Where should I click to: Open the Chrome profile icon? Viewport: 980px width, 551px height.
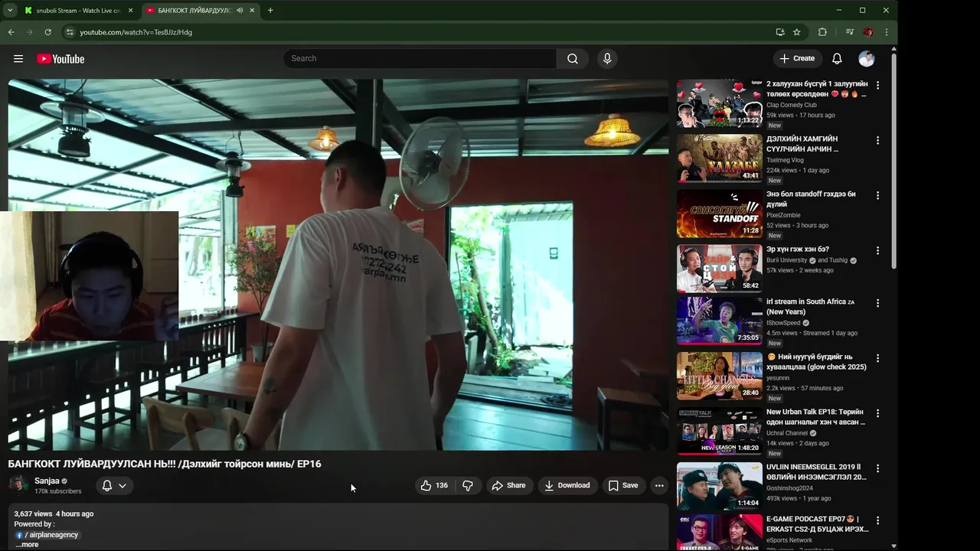(867, 32)
